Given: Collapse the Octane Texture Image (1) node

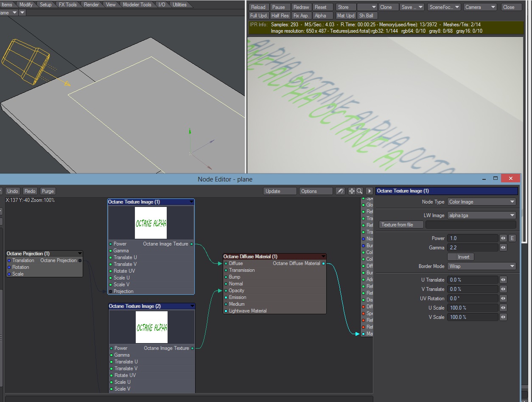Looking at the screenshot, I should point(191,202).
